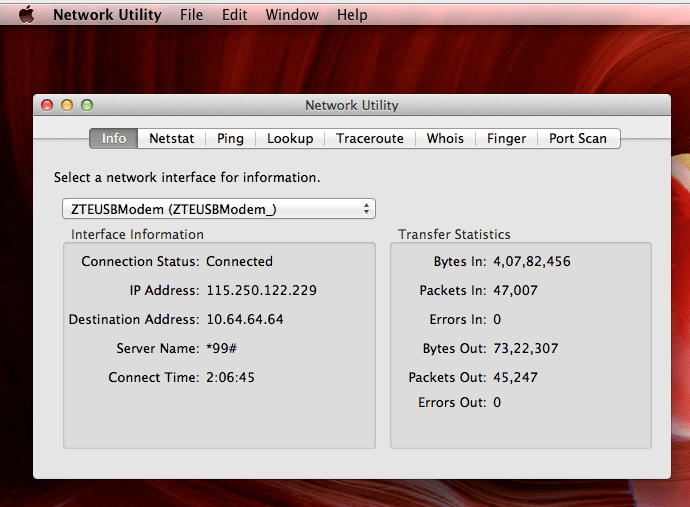The height and width of the screenshot is (507, 690).
Task: Switch to the Lookup tab
Action: tap(290, 139)
